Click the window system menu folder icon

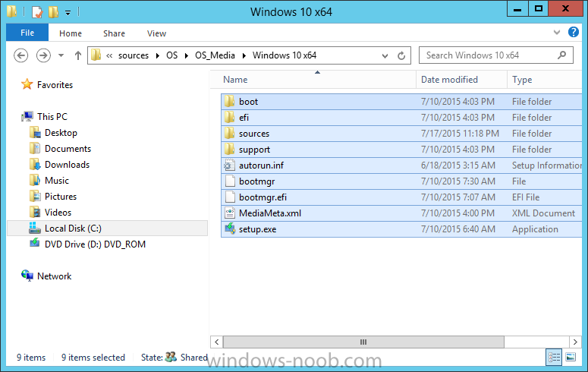coord(12,11)
